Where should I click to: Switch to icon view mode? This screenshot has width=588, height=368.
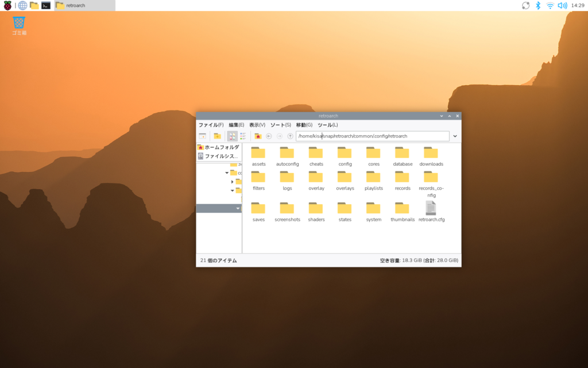[232, 136]
